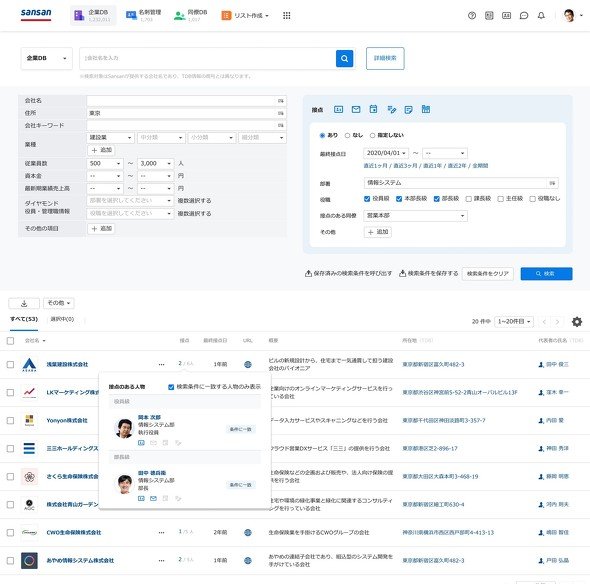Viewport: 590px width, 584px height.
Task: Switch to the すべて(53) results tab
Action: [x=24, y=319]
